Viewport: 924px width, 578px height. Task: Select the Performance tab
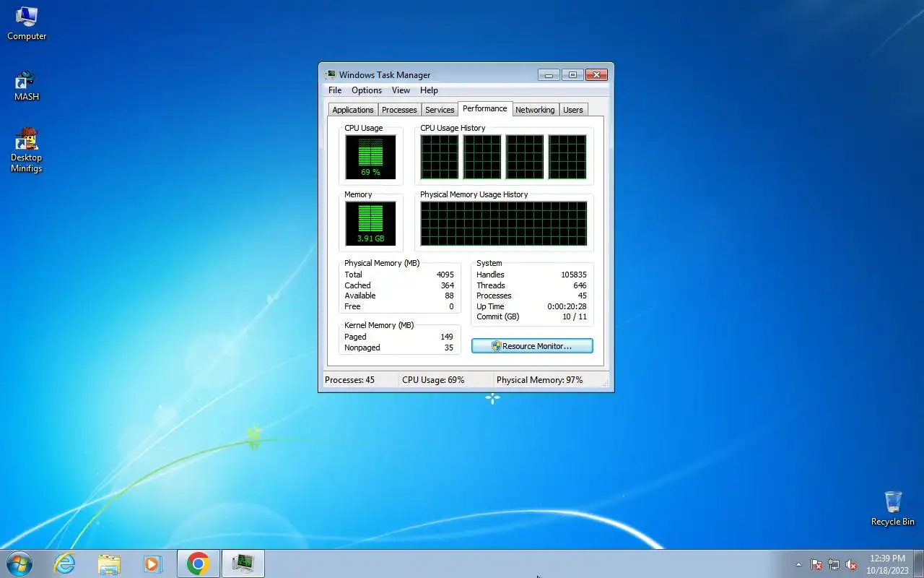[x=485, y=108]
